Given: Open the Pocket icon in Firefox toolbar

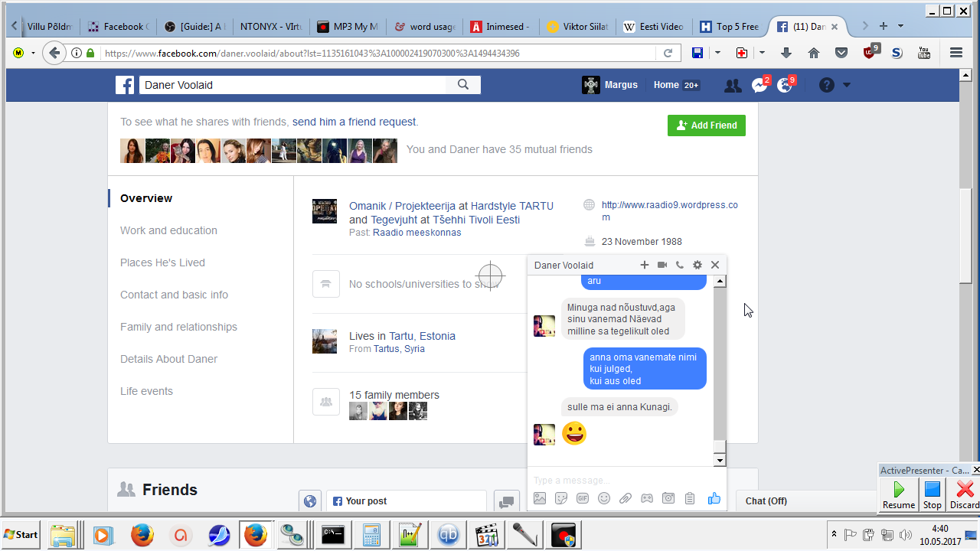Looking at the screenshot, I should [841, 53].
